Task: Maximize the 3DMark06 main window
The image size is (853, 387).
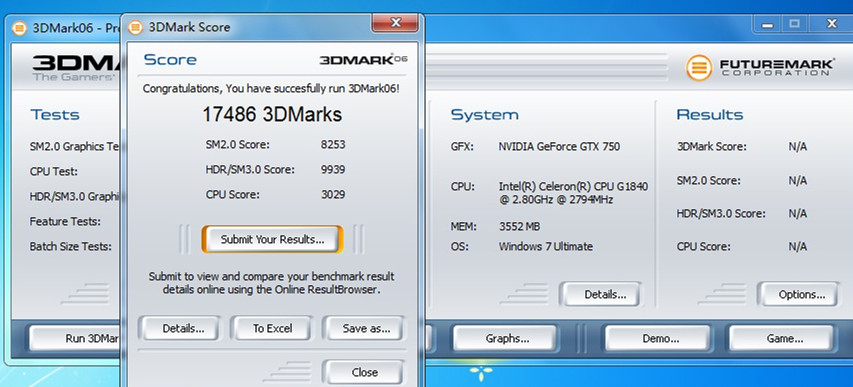Action: click(795, 24)
